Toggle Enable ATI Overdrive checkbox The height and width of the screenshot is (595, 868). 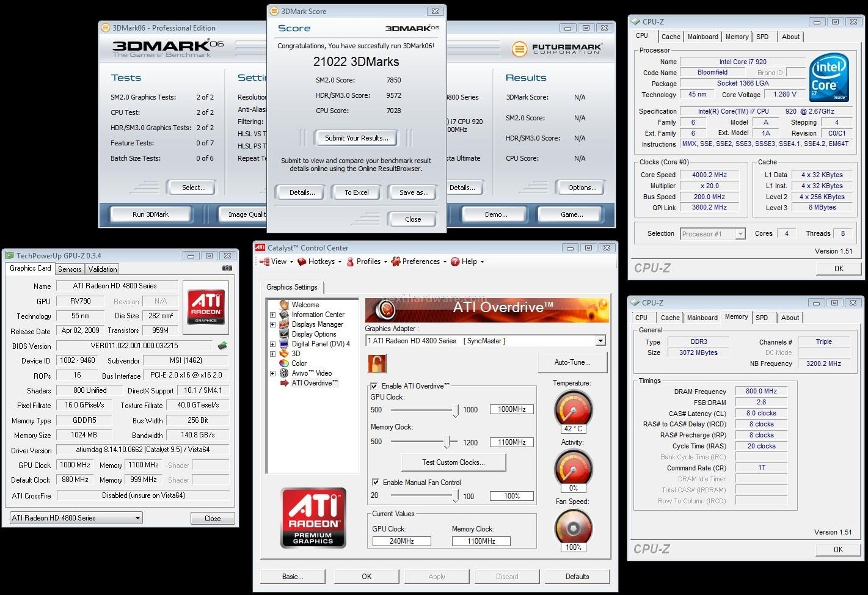click(374, 386)
